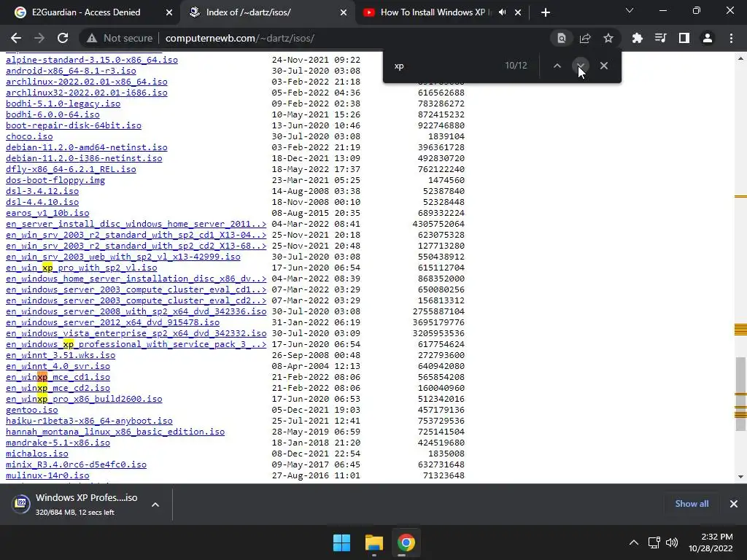Open en_winxp_pro_x86_build2600.iso link
This screenshot has width=747, height=560.
84,399
